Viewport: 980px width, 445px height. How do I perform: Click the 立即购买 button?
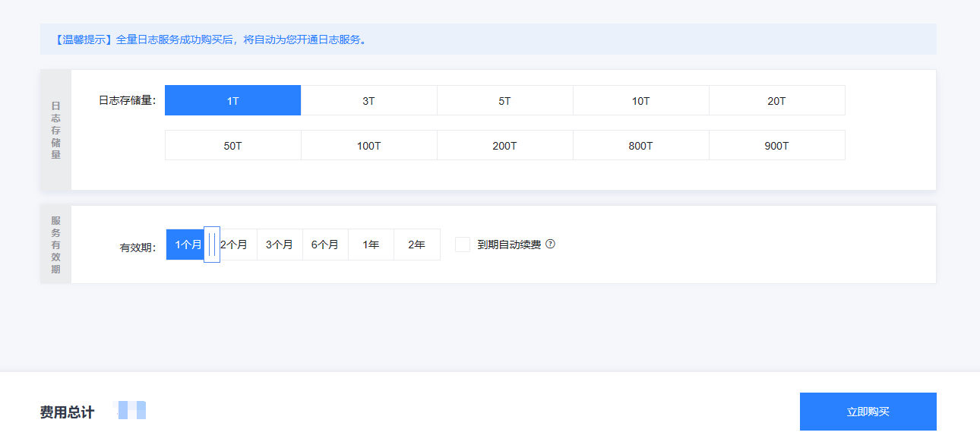click(x=868, y=412)
